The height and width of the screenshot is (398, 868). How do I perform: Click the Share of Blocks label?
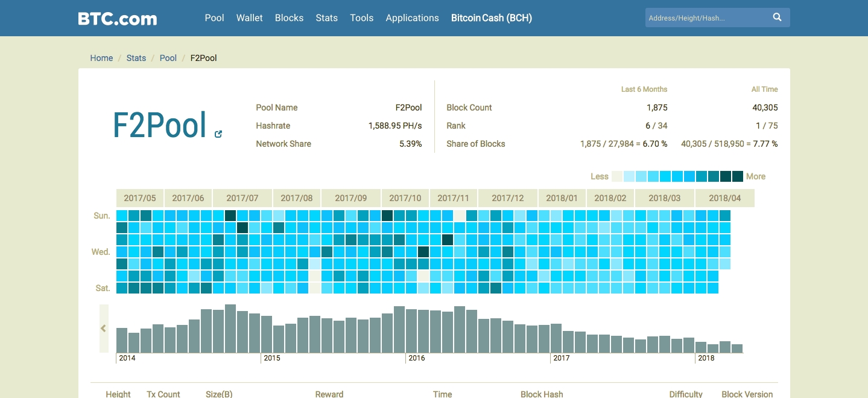pos(476,144)
